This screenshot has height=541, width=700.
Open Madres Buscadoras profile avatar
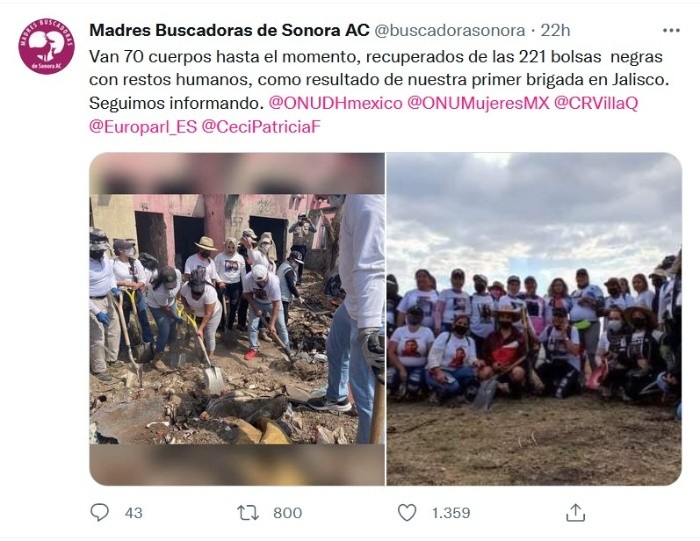coord(46,46)
